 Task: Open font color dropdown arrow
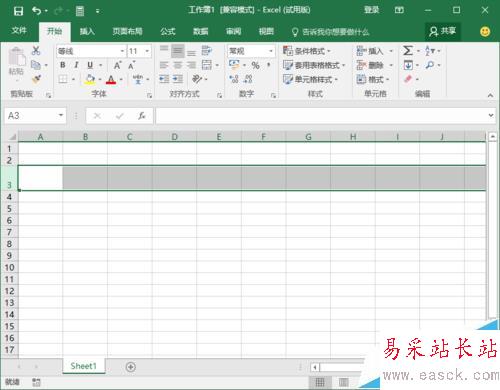tap(121, 79)
